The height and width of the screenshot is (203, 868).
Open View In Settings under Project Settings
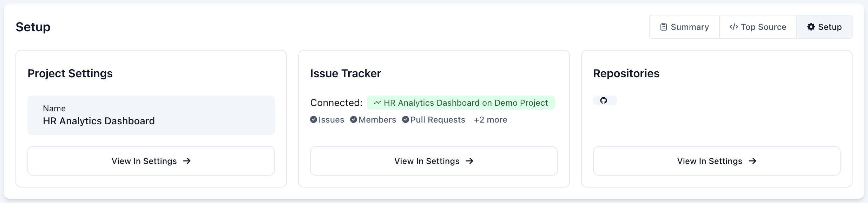(x=151, y=161)
